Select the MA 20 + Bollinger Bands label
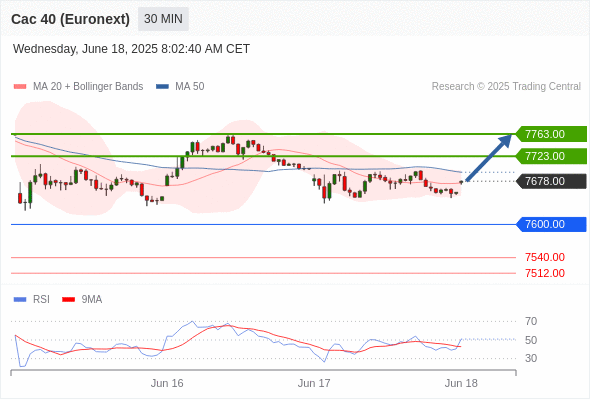Screen dimensions: 590x400 [x=88, y=87]
